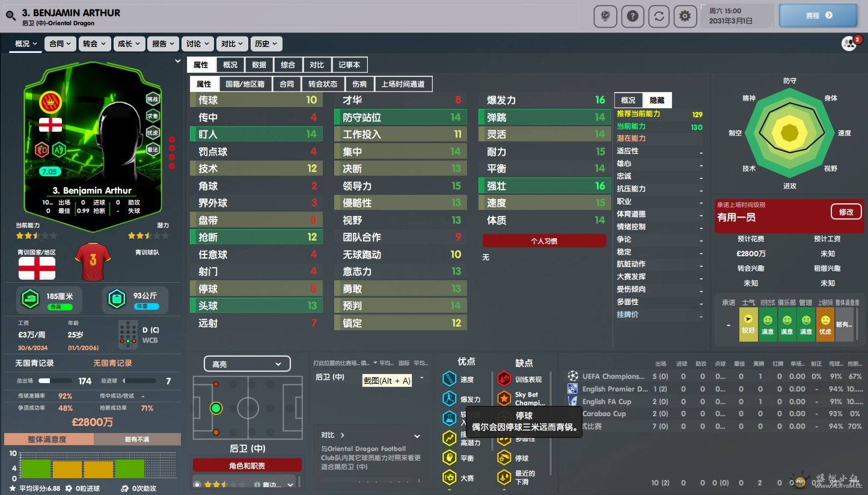Toggle the 隐藏 hidden attributes view
The image size is (868, 495).
pos(657,100)
